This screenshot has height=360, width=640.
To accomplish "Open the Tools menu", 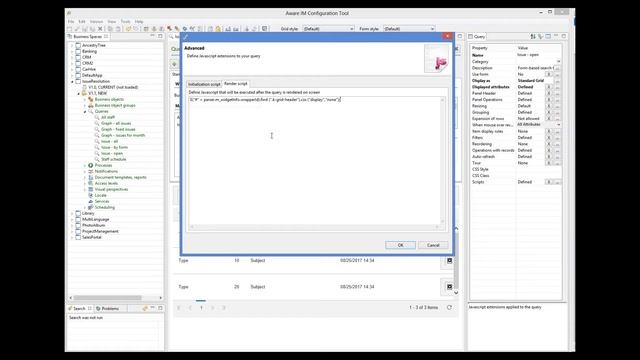I will pyautogui.click(x=126, y=22).
